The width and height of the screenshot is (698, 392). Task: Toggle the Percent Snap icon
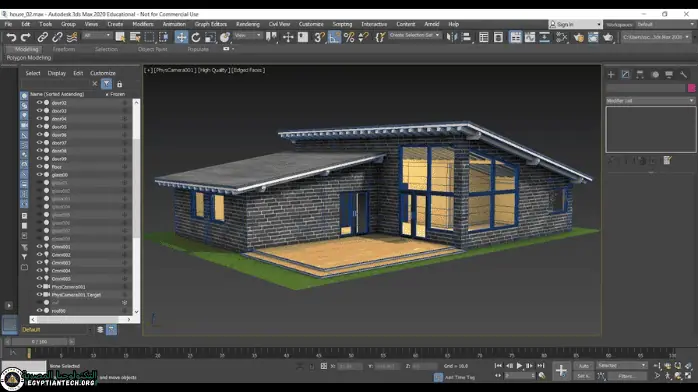pos(349,37)
